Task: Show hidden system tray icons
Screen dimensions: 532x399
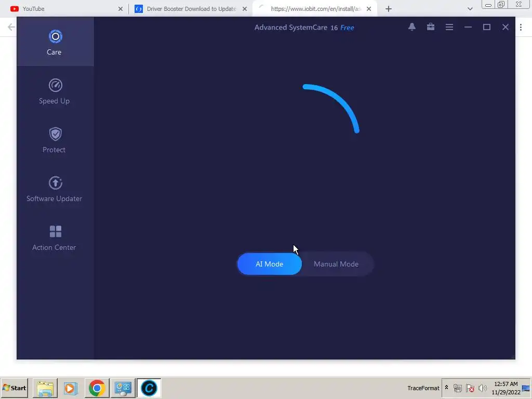Action: (x=446, y=388)
